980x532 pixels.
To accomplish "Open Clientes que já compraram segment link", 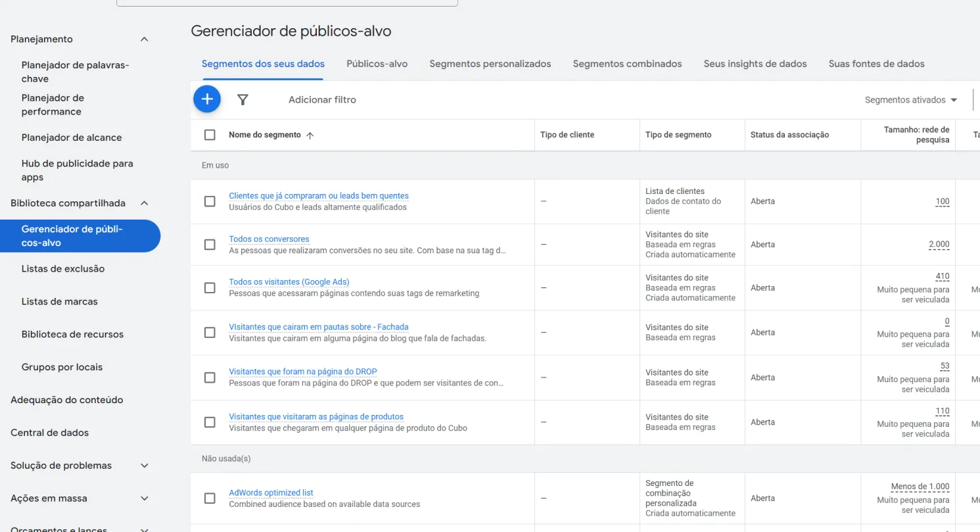I will (x=319, y=196).
